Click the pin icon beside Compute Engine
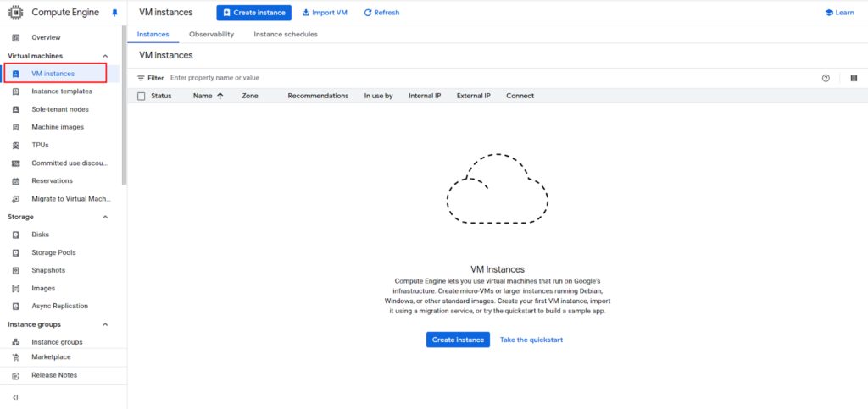Image resolution: width=868 pixels, height=409 pixels. tap(114, 12)
